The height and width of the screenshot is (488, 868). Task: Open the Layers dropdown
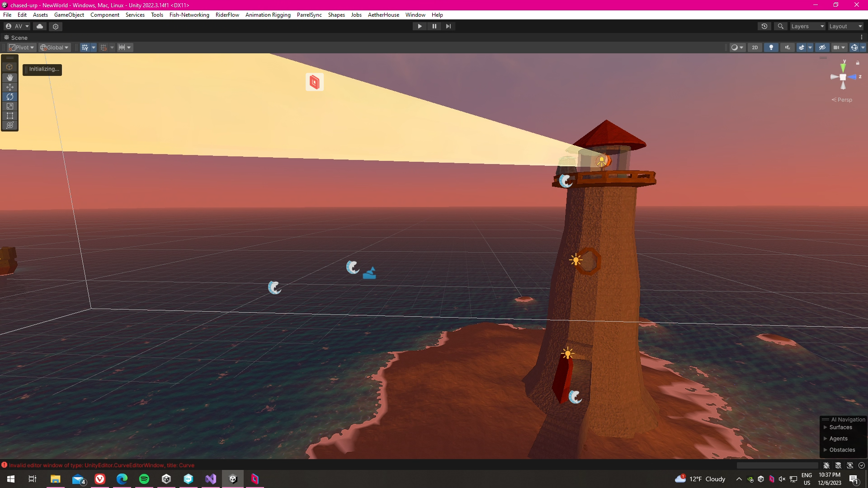pyautogui.click(x=807, y=26)
